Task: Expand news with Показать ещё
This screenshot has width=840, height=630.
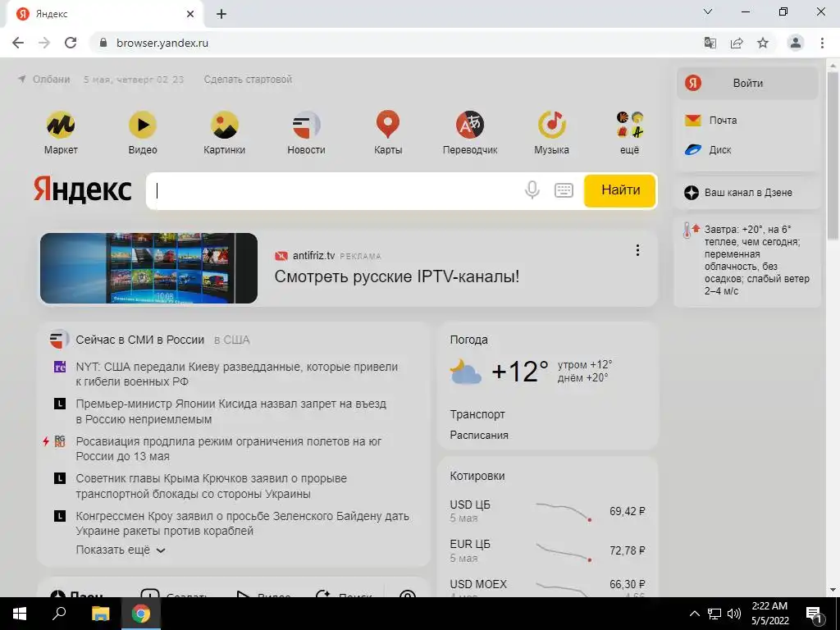Action: [121, 550]
